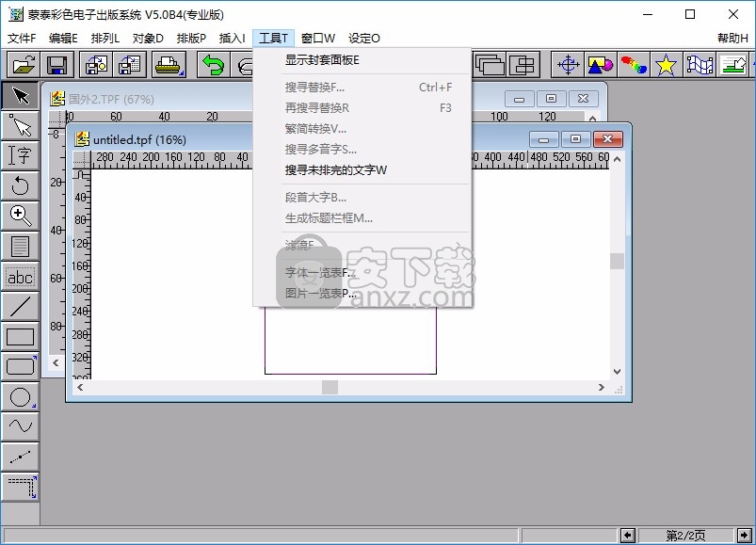Screen dimensions: 756x545
Task: Minimize the untitled.tpf document window
Action: click(544, 139)
